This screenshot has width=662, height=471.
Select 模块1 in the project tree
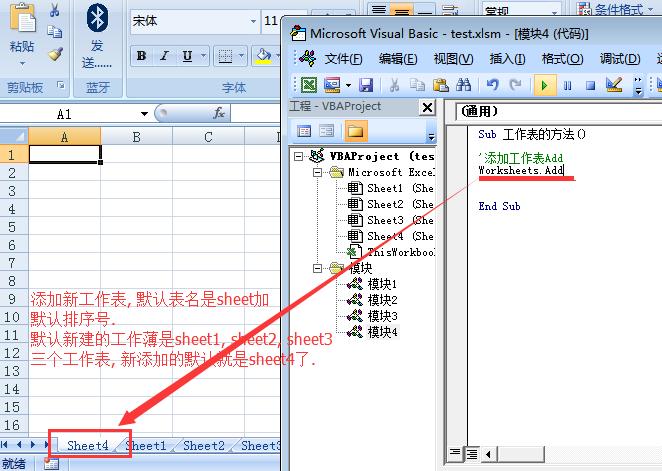372,284
